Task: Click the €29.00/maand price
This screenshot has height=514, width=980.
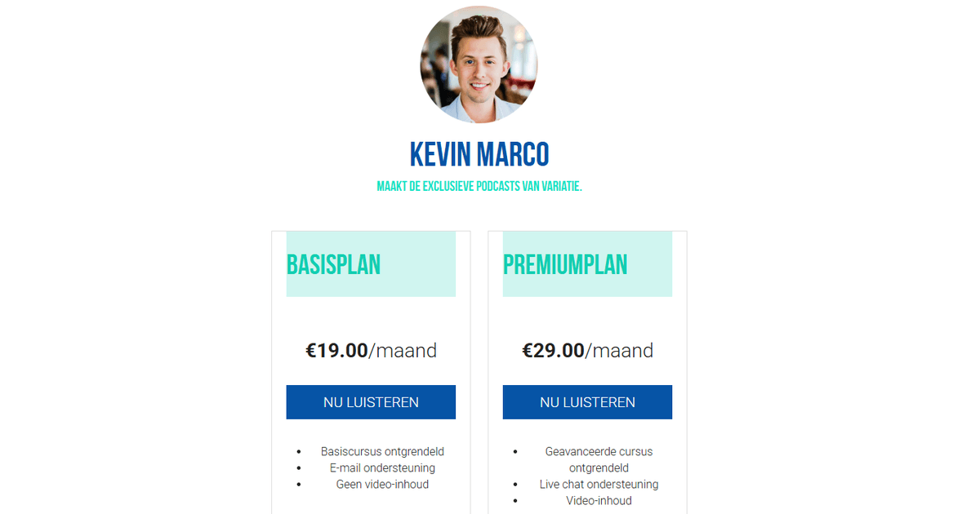Action: [587, 351]
